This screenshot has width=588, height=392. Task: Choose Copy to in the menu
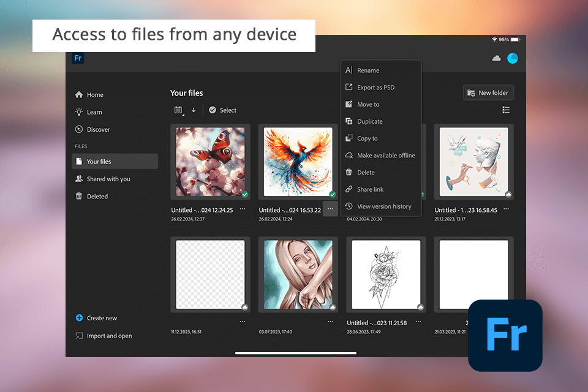pyautogui.click(x=381, y=138)
